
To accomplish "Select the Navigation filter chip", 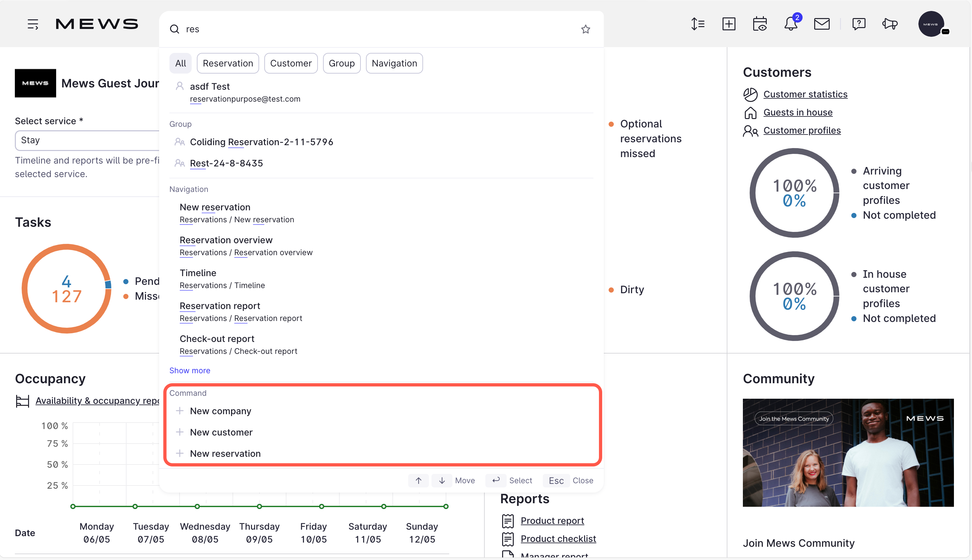I will [394, 63].
